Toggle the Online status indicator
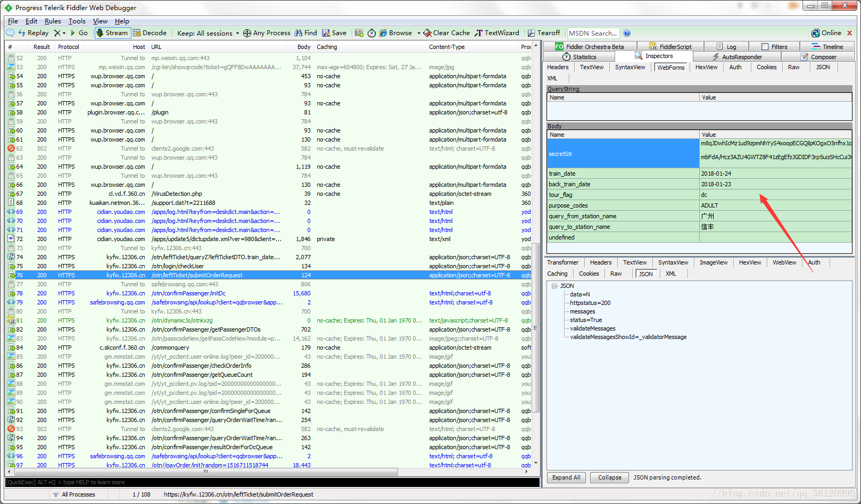Screen dimensions: 861x504 coord(826,33)
